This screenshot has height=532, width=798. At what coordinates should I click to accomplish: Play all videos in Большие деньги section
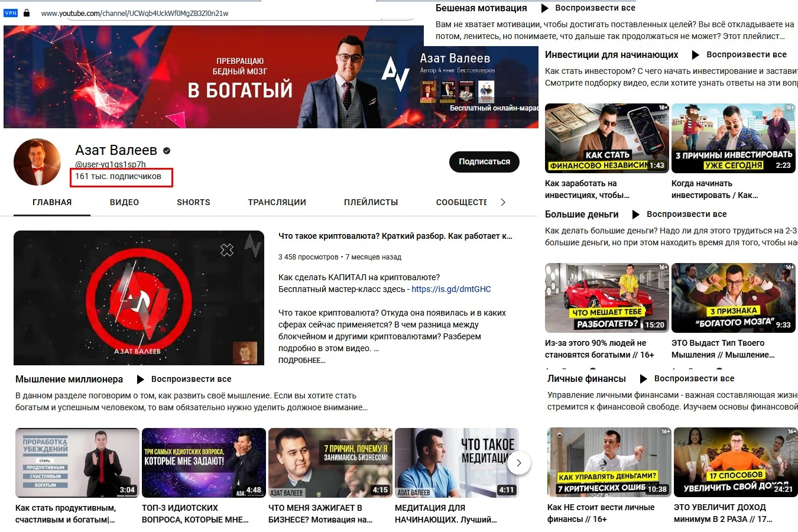click(x=680, y=214)
